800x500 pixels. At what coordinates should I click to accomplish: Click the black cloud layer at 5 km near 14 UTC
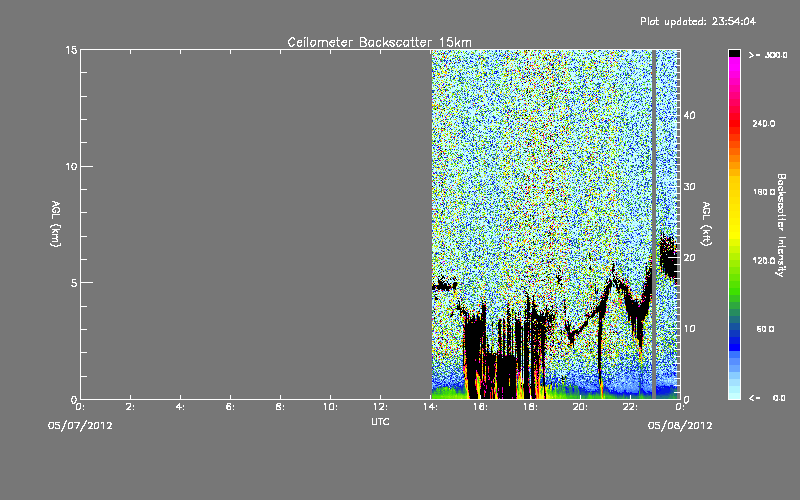(444, 285)
